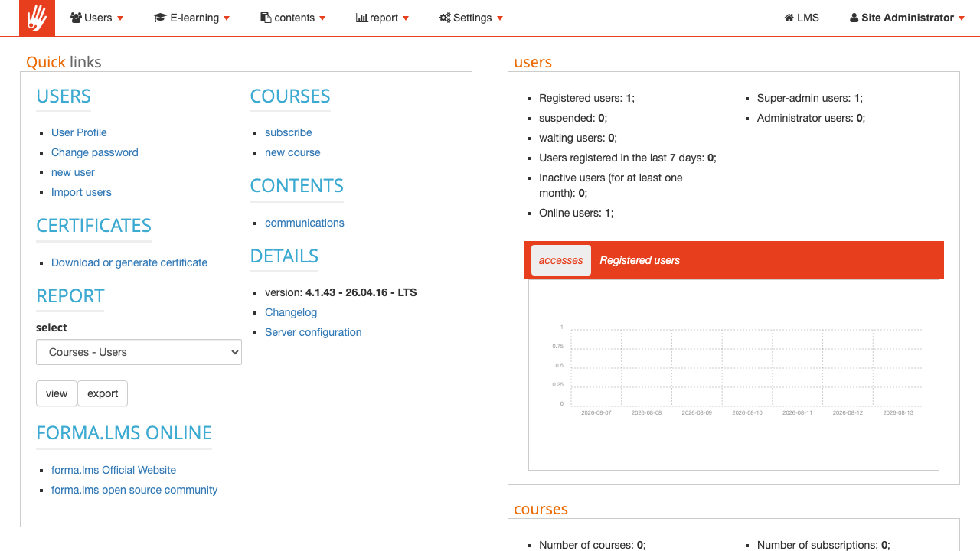
Task: Open the User Profile link
Action: tap(79, 132)
